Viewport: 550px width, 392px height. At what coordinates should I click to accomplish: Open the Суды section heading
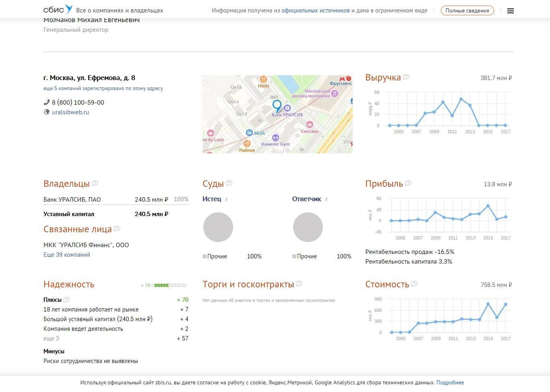coord(213,184)
